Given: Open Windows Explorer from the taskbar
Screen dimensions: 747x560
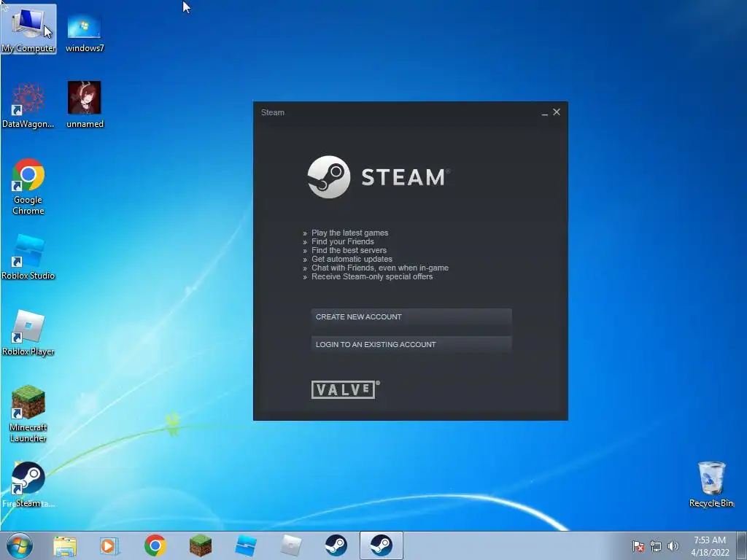Looking at the screenshot, I should [65, 546].
